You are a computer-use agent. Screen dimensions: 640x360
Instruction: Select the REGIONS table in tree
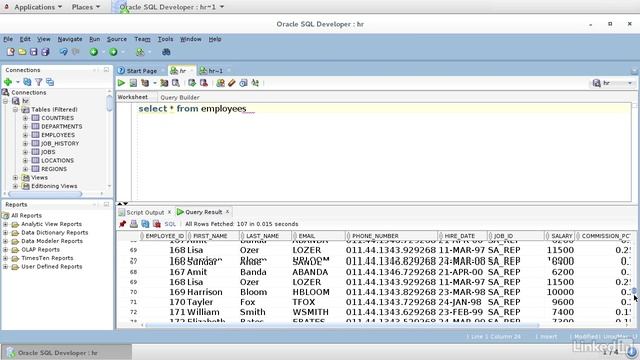(54, 169)
